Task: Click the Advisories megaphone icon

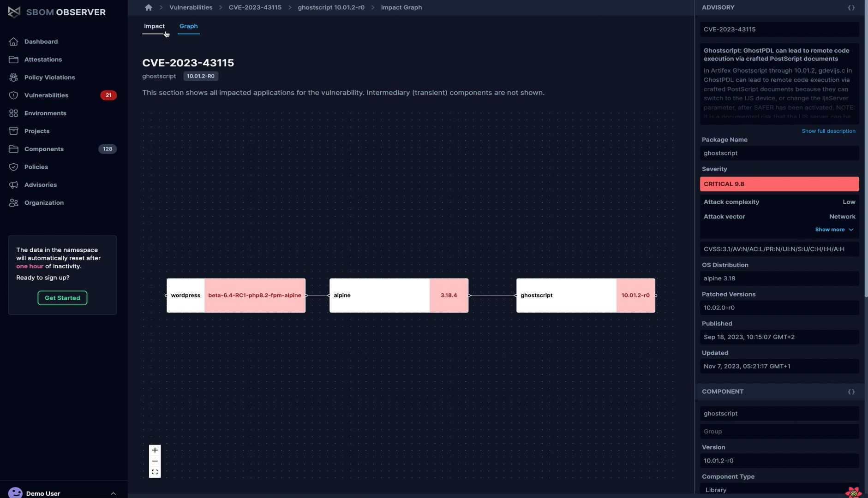Action: (x=13, y=185)
